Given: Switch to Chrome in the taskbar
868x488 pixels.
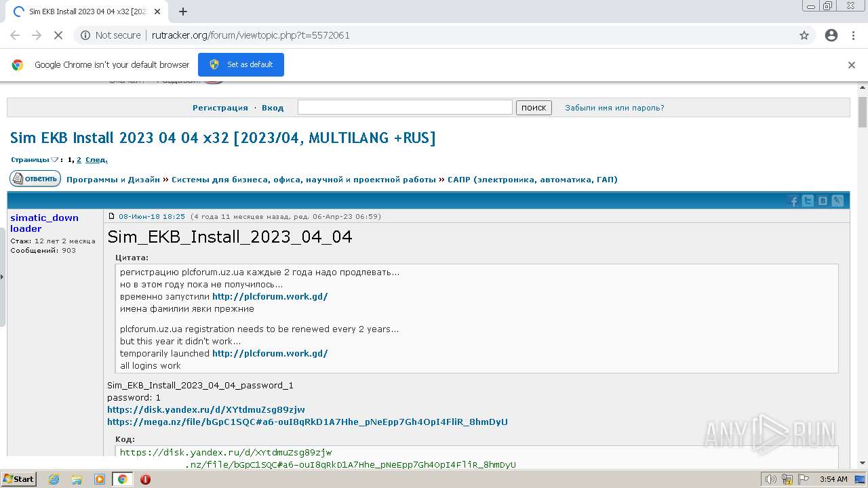Looking at the screenshot, I should (122, 479).
